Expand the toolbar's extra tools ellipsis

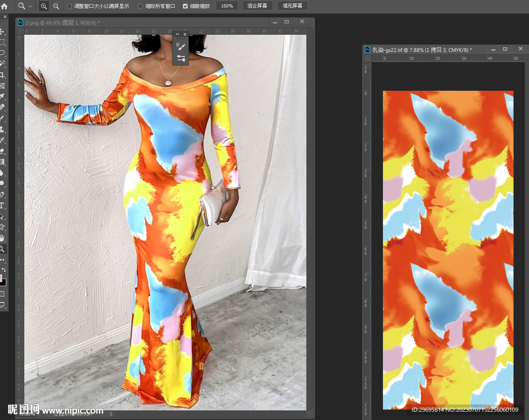tap(3, 260)
